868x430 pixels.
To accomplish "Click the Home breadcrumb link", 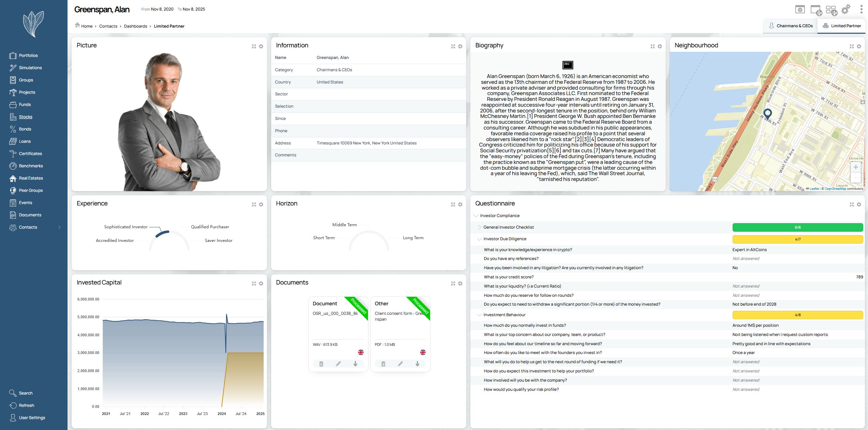I will [x=87, y=26].
